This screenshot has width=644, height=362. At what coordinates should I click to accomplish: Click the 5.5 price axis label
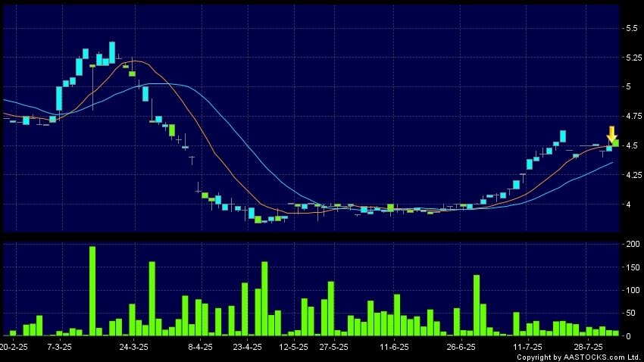click(632, 28)
